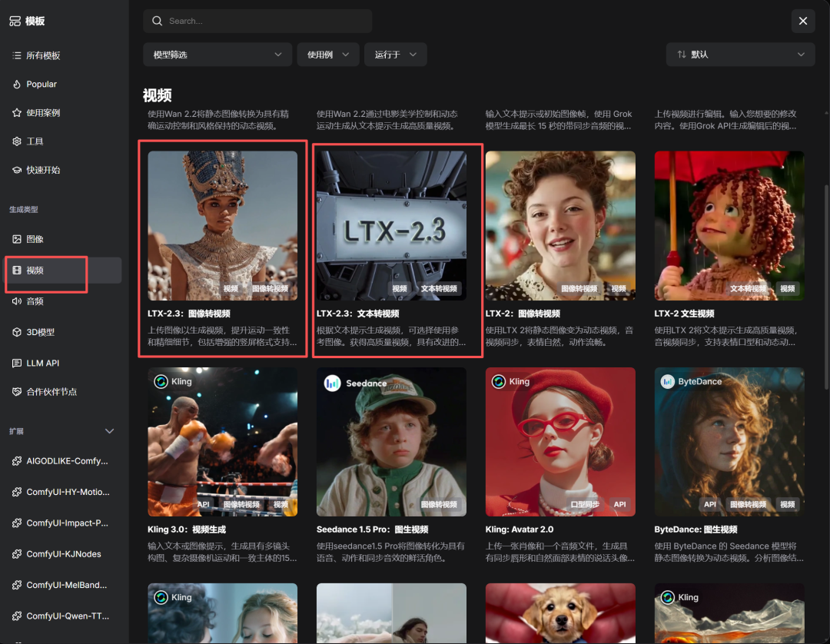Click the 3D模型 cube icon in sidebar
The image size is (830, 644).
pos(17,332)
